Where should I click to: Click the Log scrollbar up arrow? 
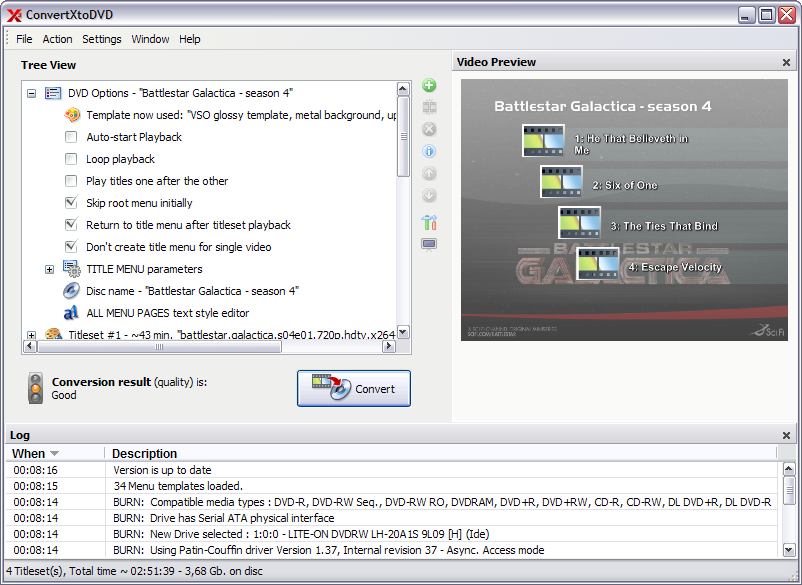[788, 468]
